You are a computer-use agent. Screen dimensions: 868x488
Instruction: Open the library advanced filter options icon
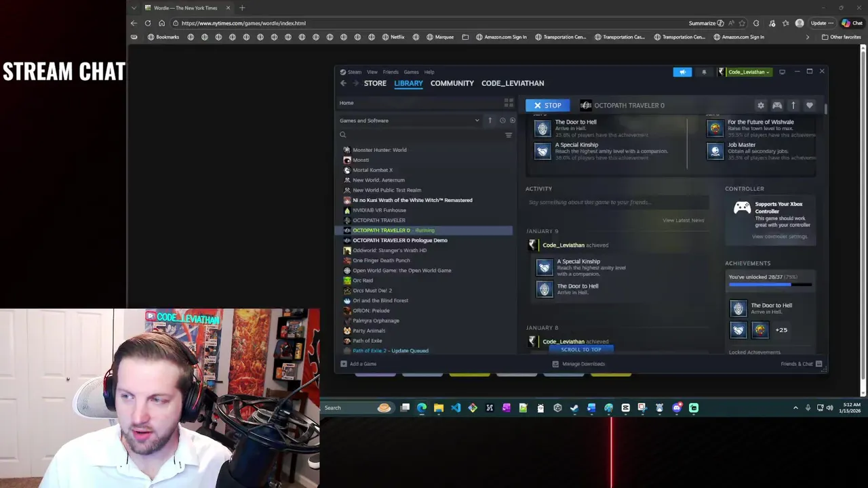509,135
